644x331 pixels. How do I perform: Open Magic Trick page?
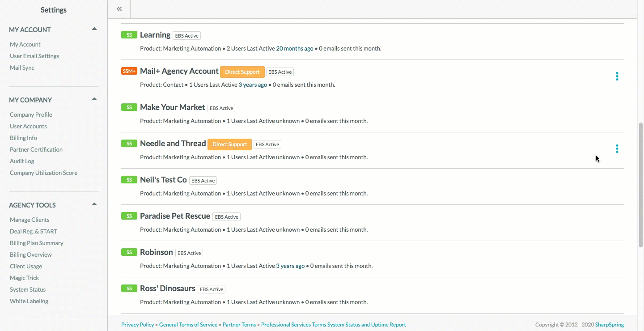click(25, 278)
